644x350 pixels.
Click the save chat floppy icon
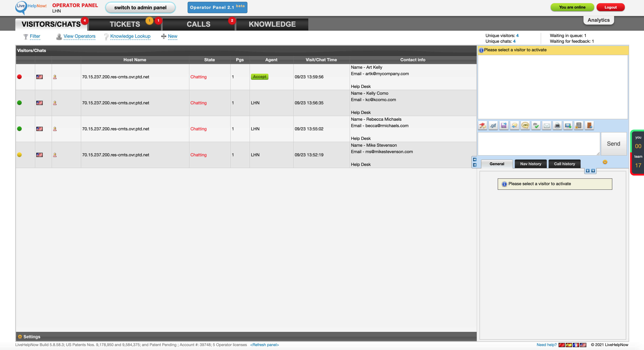[x=504, y=126]
